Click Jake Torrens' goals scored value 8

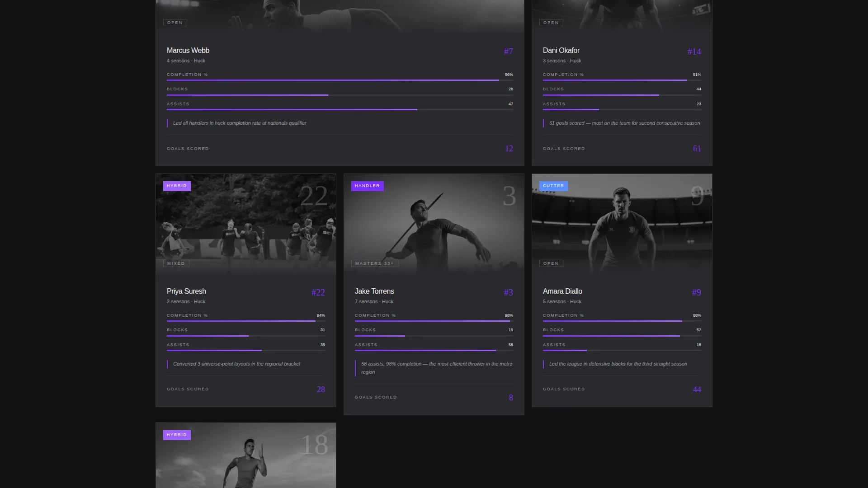click(511, 398)
